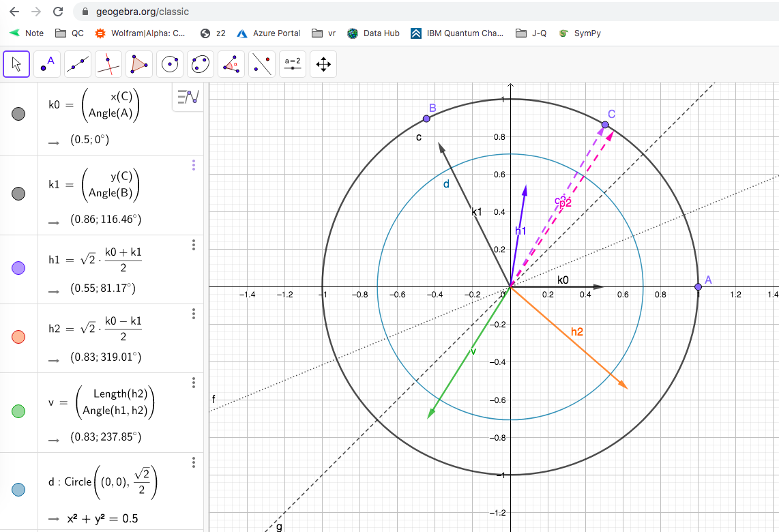Select Circle with Center through Point tool
The height and width of the screenshot is (532, 779).
click(170, 64)
